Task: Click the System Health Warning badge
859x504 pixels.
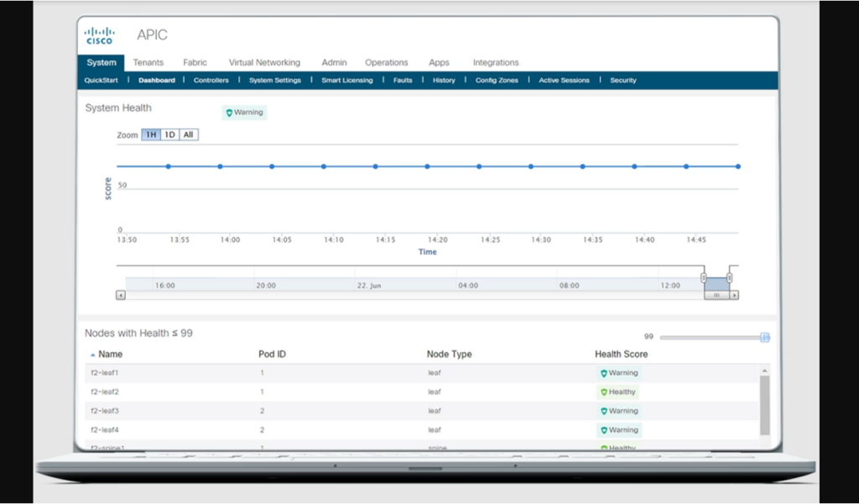Action: pyautogui.click(x=244, y=112)
